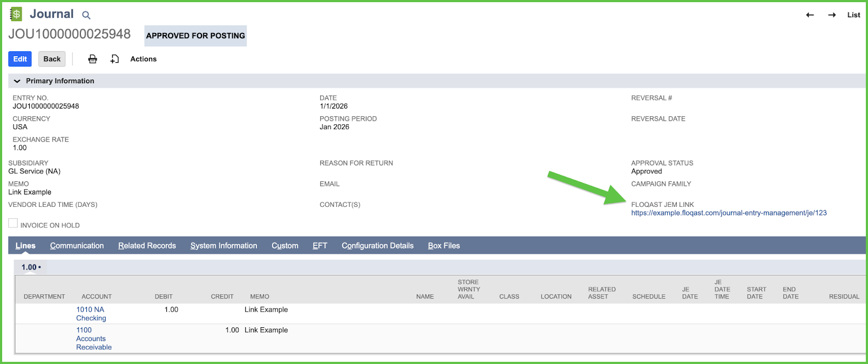Open the Actions dropdown menu
Image resolution: width=868 pixels, height=364 pixels.
click(143, 59)
